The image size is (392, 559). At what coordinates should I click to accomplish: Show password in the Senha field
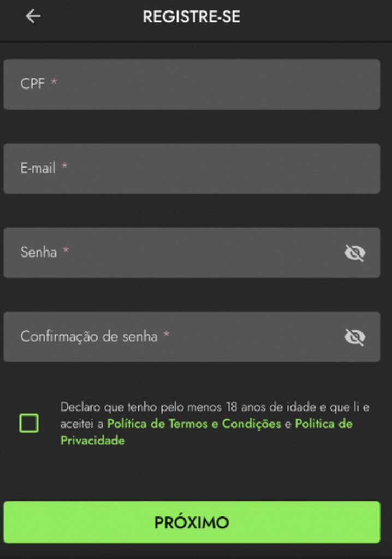pos(354,253)
